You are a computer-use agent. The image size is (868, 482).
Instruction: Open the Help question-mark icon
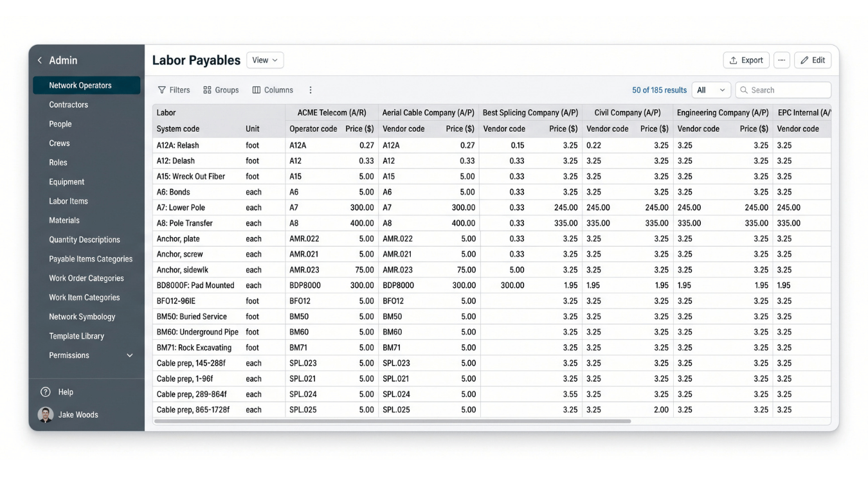point(46,392)
